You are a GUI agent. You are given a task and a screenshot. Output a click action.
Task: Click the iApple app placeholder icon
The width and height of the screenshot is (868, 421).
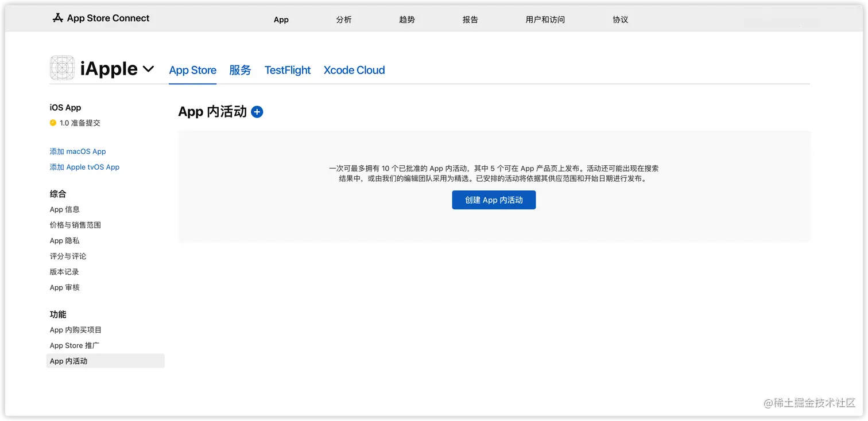[x=62, y=68]
